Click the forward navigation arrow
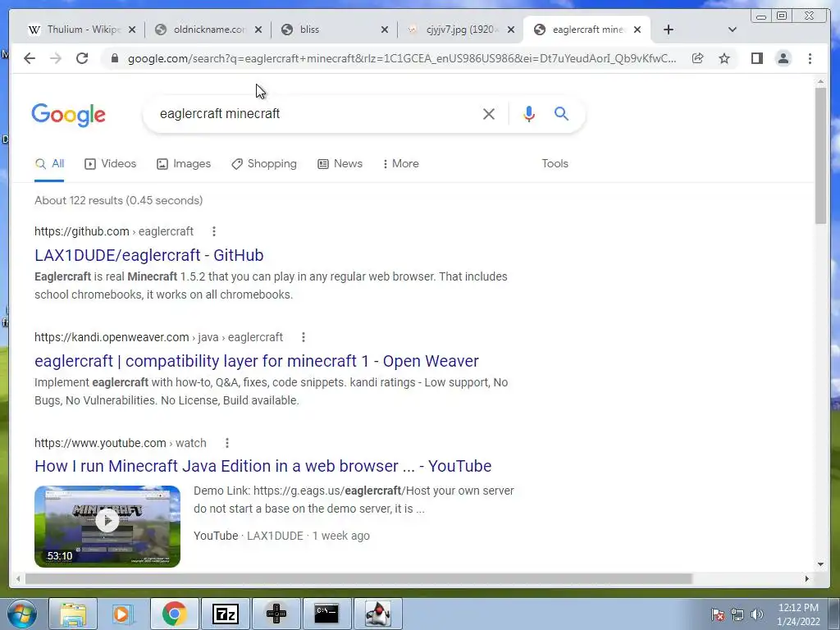 [56, 58]
